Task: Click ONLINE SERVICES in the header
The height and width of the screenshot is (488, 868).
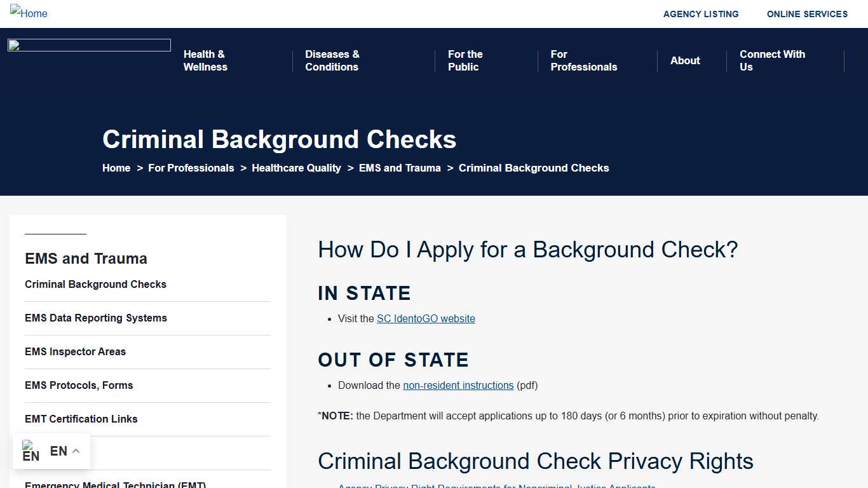Action: (807, 13)
